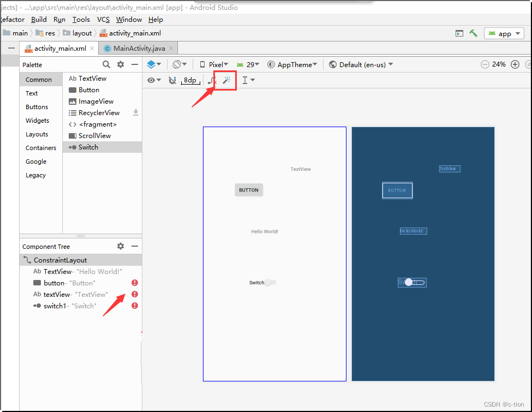Zoom out the design preview
Image resolution: width=532 pixels, height=412 pixels.
485,64
